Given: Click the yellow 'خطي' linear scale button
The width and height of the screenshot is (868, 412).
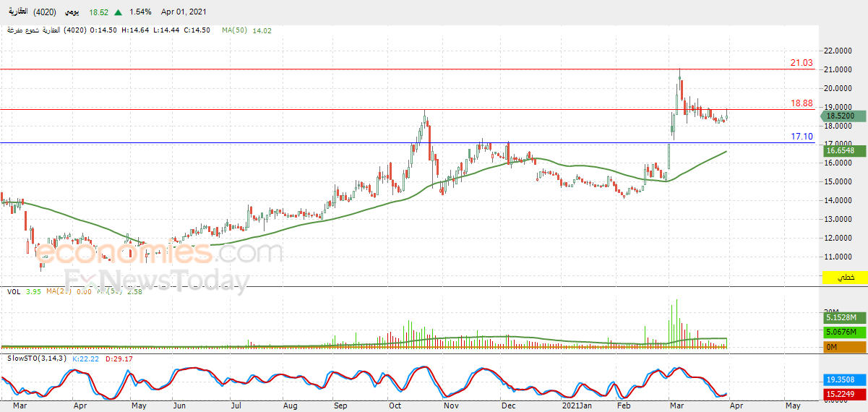Looking at the screenshot, I should click(844, 277).
